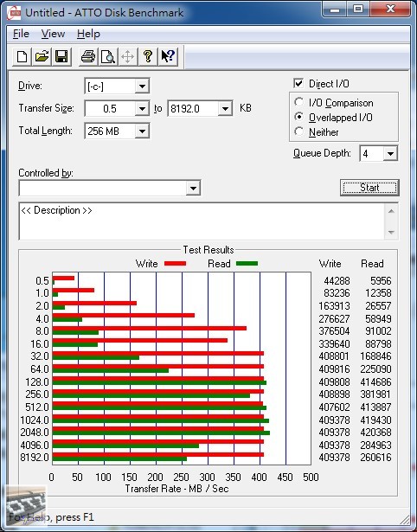Open the File menu
The image size is (417, 532).
(x=21, y=34)
